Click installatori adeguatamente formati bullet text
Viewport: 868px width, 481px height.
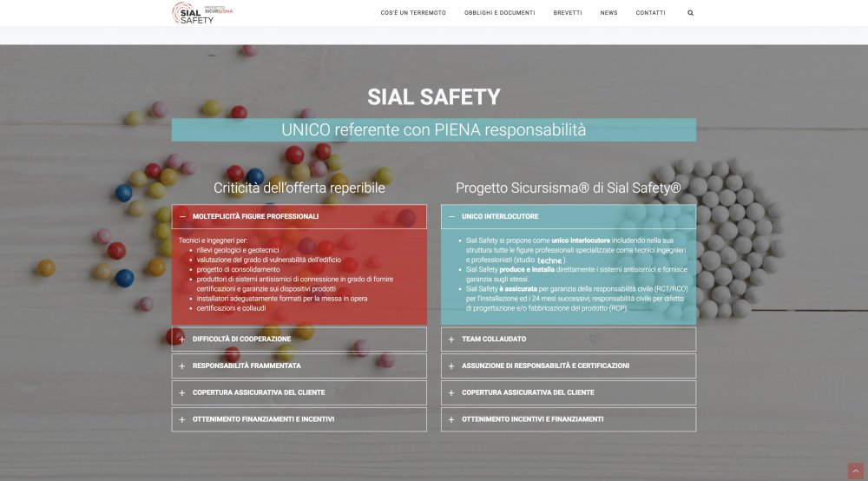tap(282, 299)
